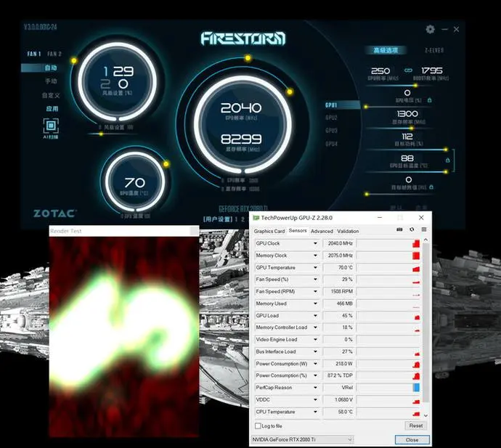
Task: Minimize the GPU-Z window
Action: (x=380, y=218)
